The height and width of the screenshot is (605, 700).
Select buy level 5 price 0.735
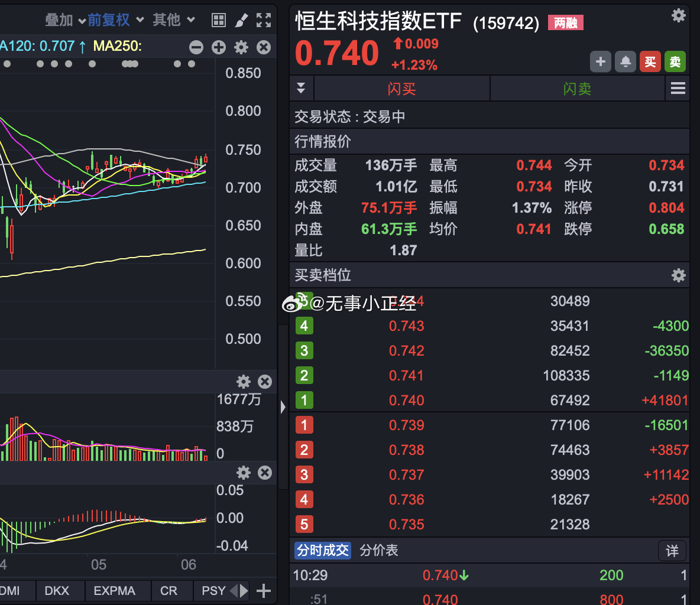pos(406,524)
